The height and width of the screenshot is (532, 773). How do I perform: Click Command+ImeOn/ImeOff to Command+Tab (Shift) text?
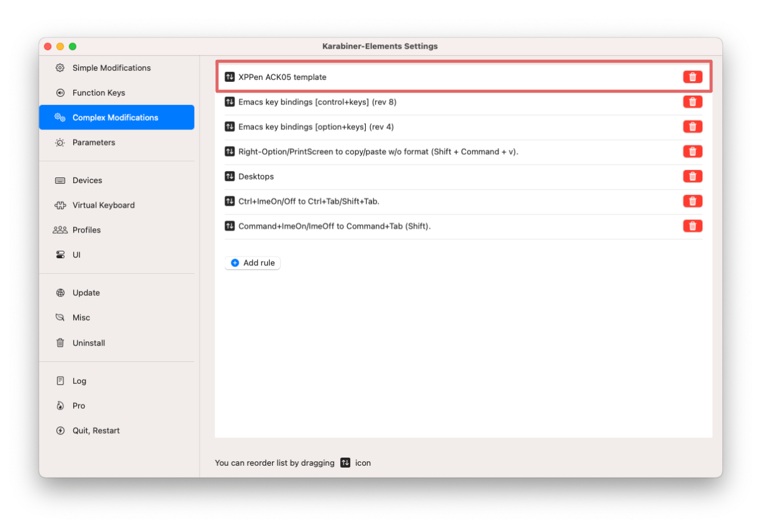pos(335,226)
